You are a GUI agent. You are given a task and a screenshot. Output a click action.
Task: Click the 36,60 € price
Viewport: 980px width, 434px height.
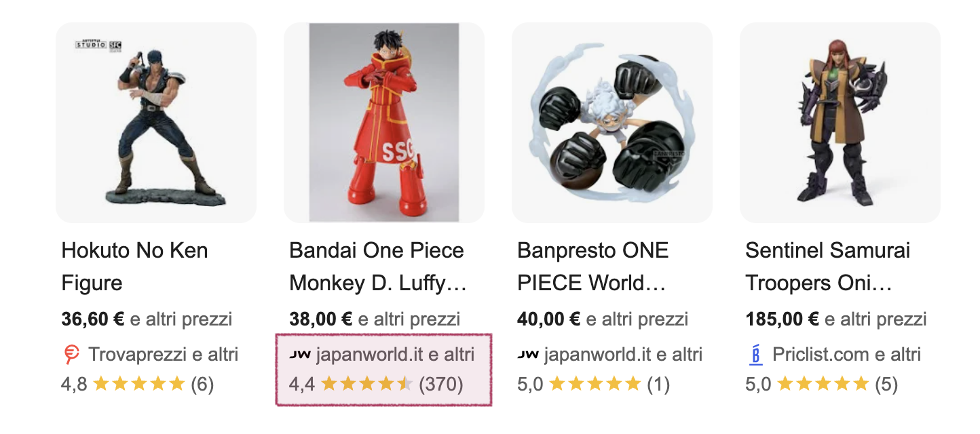click(93, 319)
